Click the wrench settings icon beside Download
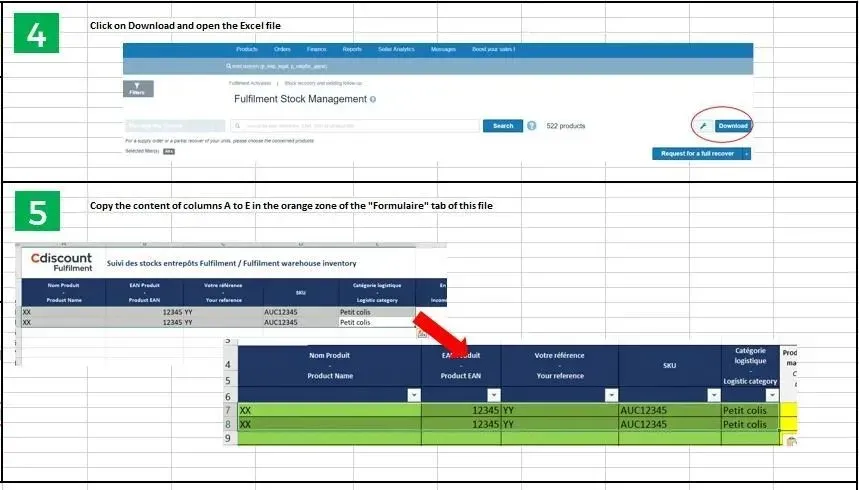Image resolution: width=859 pixels, height=490 pixels. 703,126
